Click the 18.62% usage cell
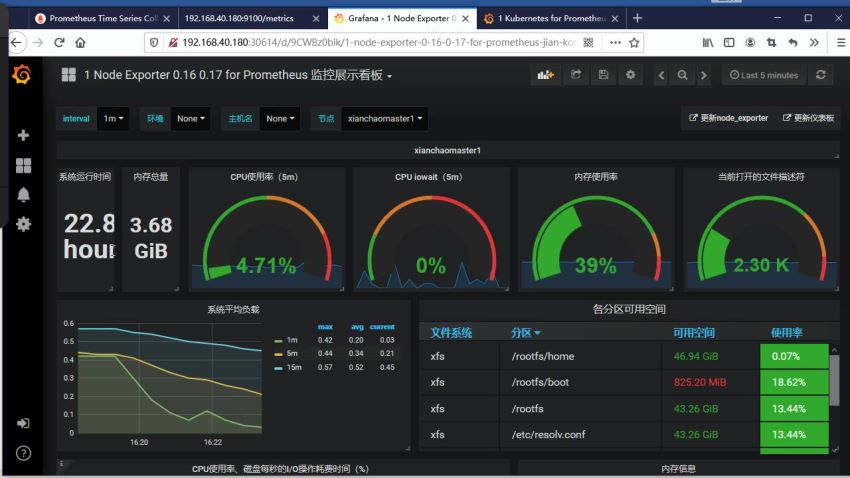This screenshot has height=478, width=850. pyautogui.click(x=794, y=382)
